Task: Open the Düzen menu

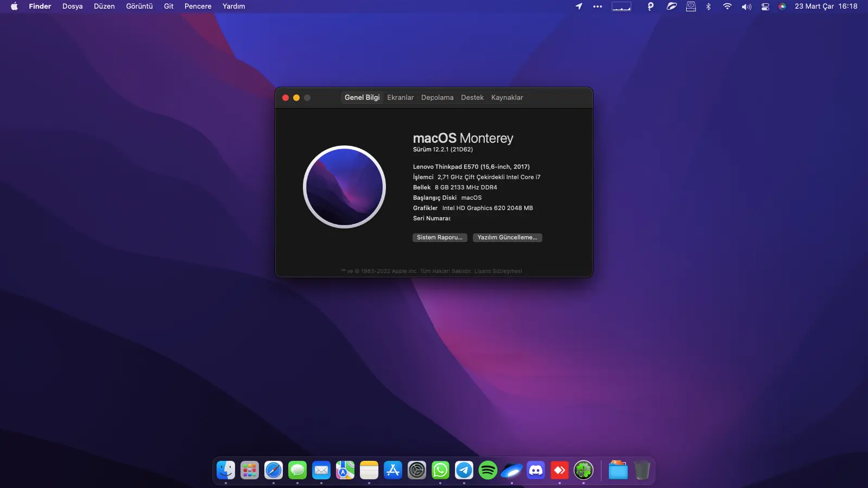Action: 104,7
